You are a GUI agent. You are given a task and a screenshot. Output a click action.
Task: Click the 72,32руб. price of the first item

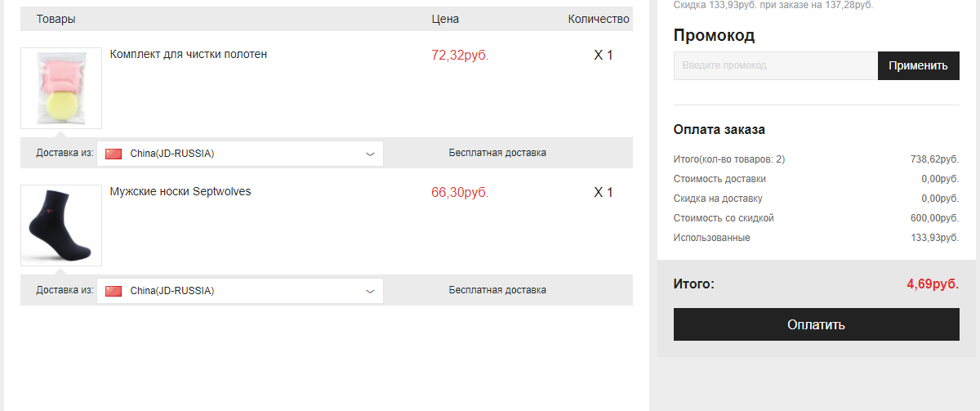pyautogui.click(x=460, y=56)
